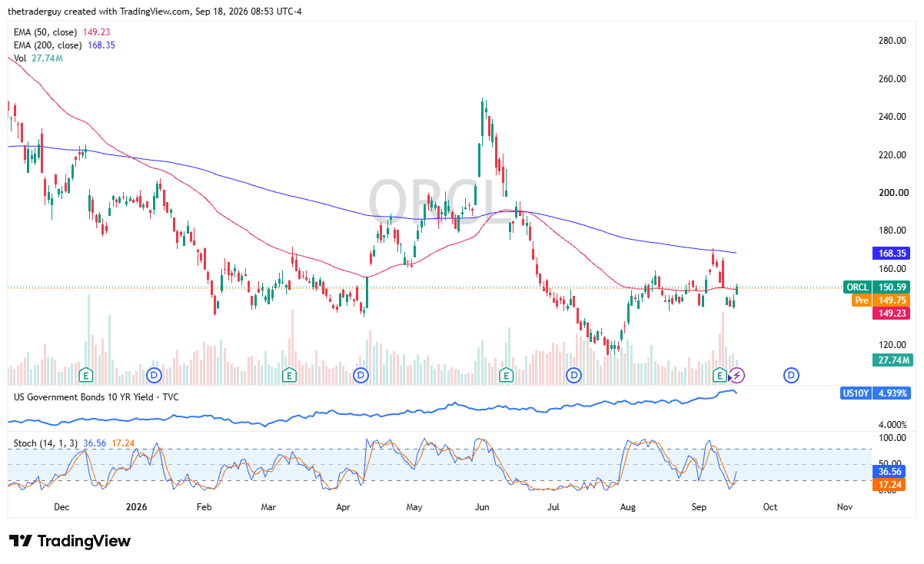924x564 pixels.
Task: Click the ORCL 150.59 price label
Action: click(876, 287)
